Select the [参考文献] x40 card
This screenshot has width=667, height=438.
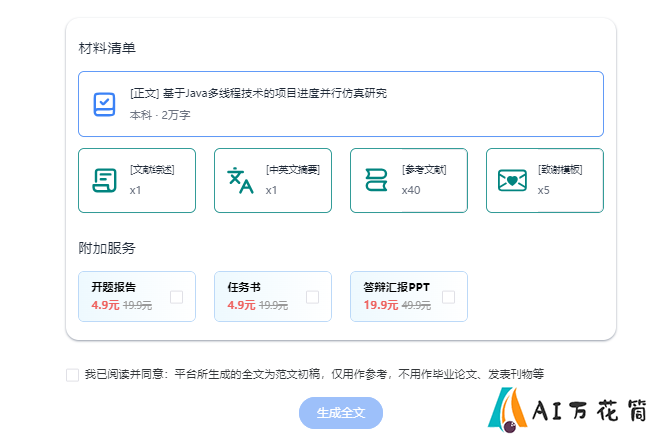[x=409, y=180]
